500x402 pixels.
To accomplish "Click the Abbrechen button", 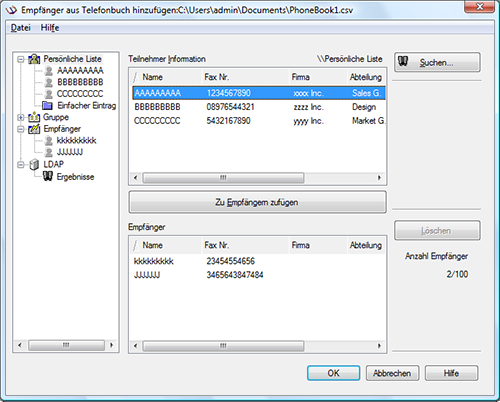I will [x=392, y=373].
